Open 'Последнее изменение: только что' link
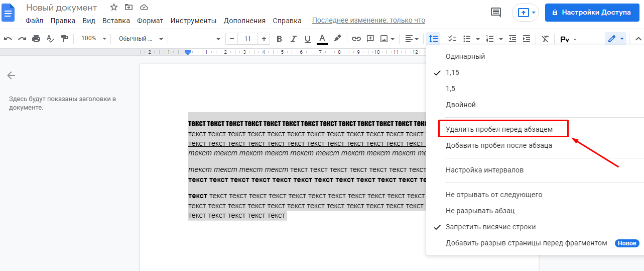Image resolution: width=644 pixels, height=271 pixels. pos(368,21)
